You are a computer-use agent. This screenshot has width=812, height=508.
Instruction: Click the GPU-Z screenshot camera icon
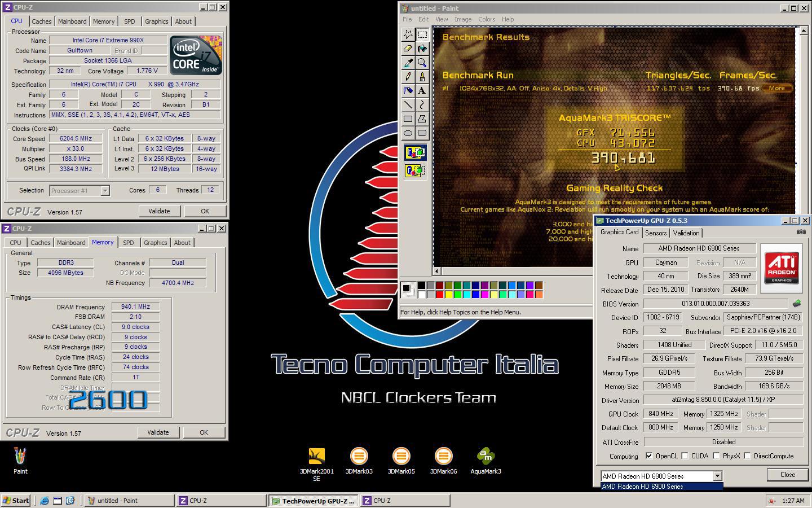point(801,232)
